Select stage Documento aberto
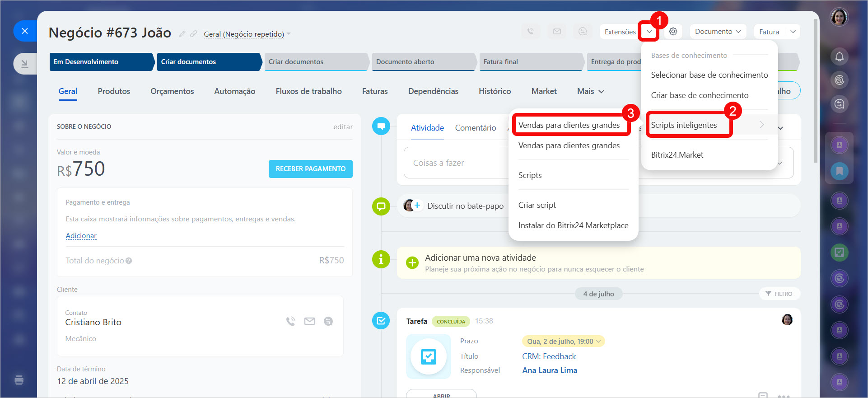 (x=424, y=62)
